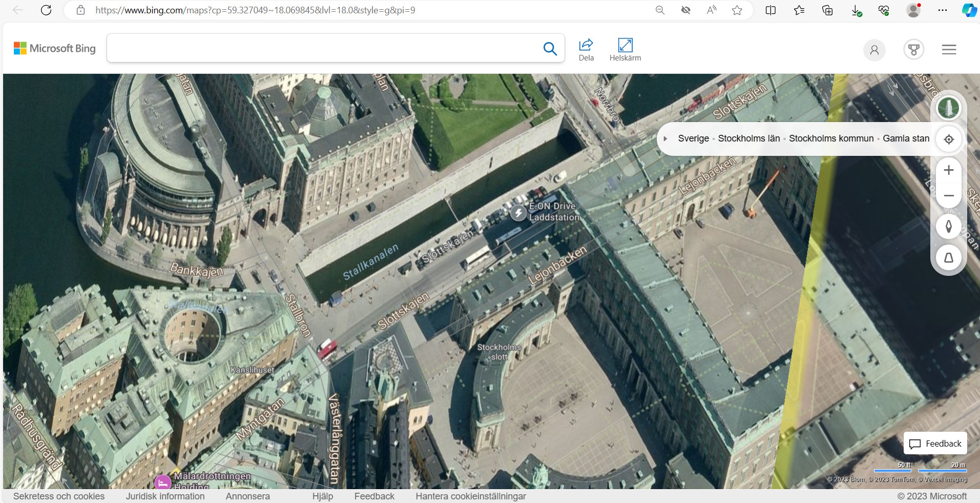
Task: Expand the location breadcrumb arrow
Action: pyautogui.click(x=665, y=138)
